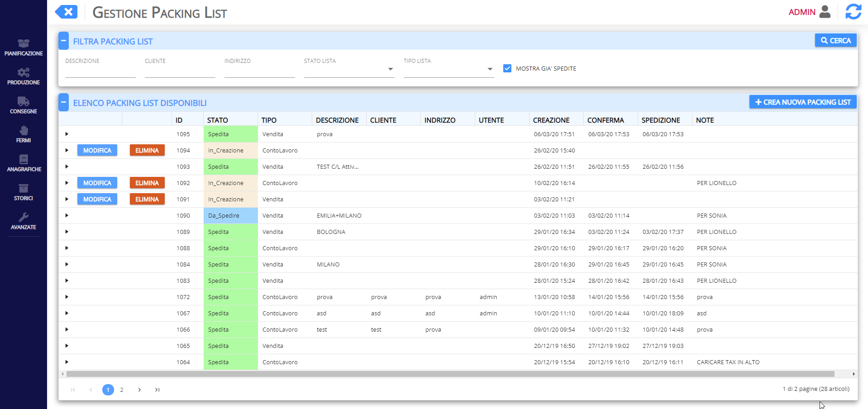Open the Fermi sidebar section

24,134
